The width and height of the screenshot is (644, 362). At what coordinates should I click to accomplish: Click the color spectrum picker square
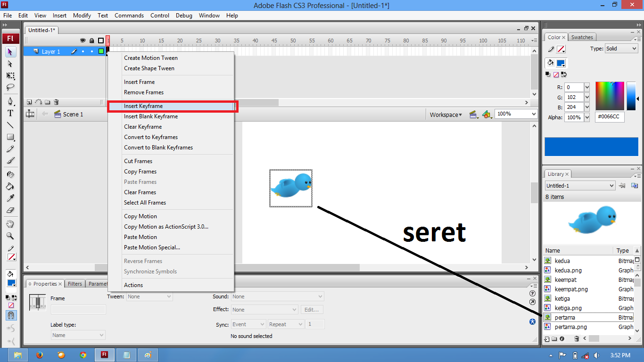click(x=610, y=96)
